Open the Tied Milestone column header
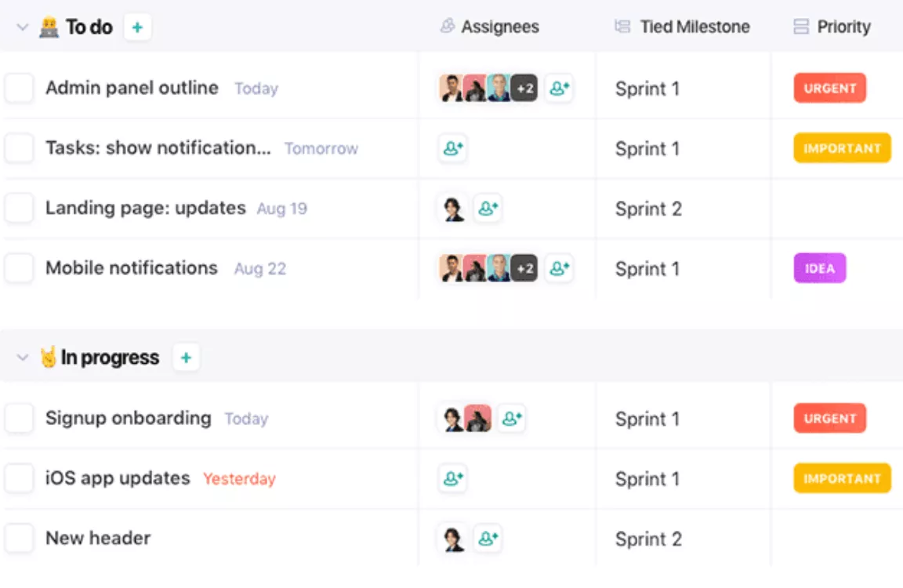This screenshot has width=903, height=588. click(x=683, y=27)
